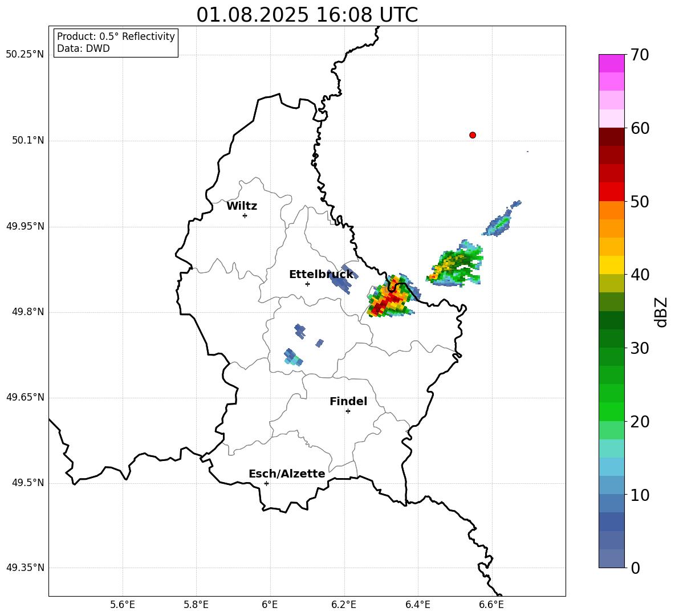Click the 50.25°N latitude label

tap(25, 55)
